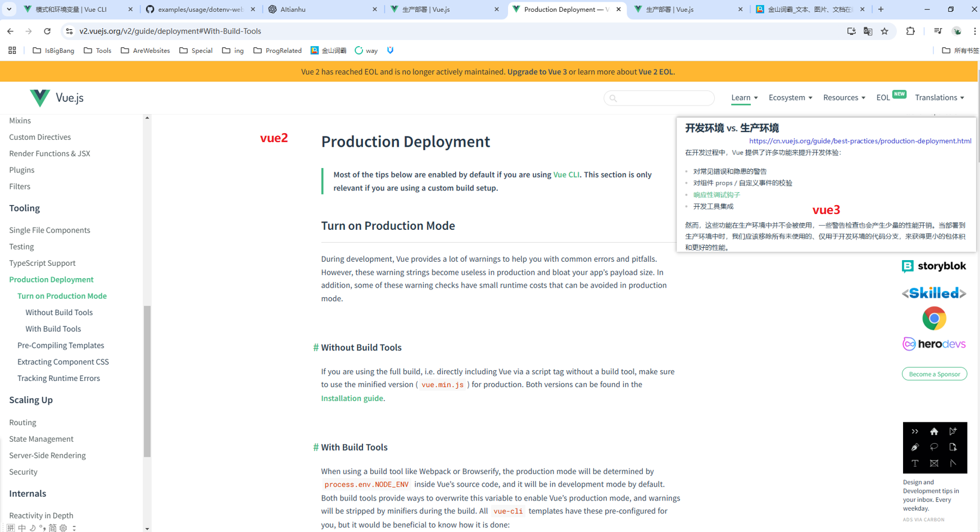Click the Become a Sponsor button
The width and height of the screenshot is (980, 532).
point(934,374)
